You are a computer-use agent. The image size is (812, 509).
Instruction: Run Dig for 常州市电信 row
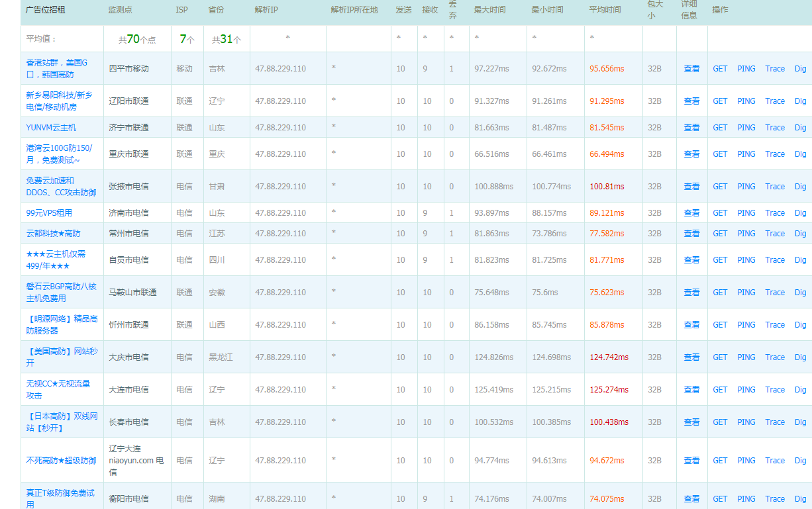pos(801,234)
